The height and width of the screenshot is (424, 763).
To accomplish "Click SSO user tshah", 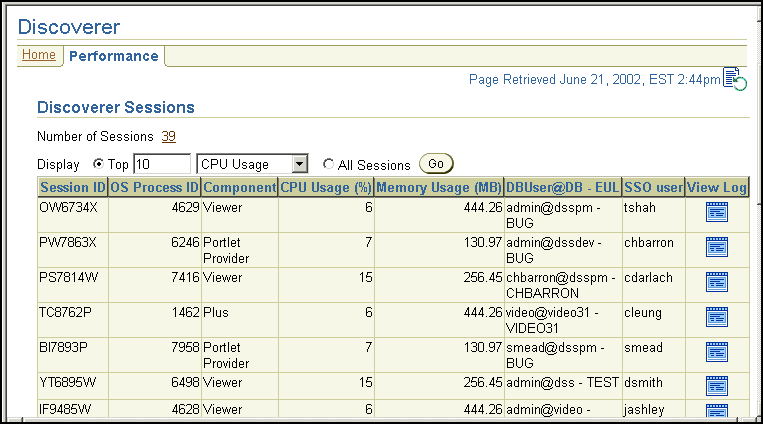I will point(640,207).
